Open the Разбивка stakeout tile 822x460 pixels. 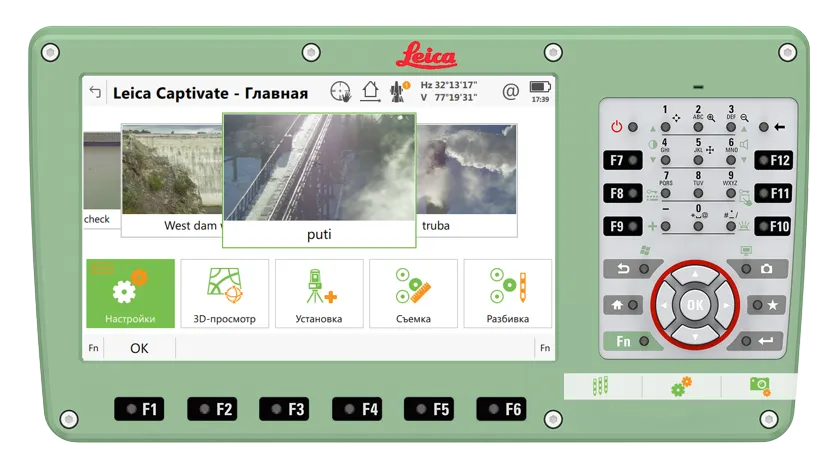(x=507, y=294)
